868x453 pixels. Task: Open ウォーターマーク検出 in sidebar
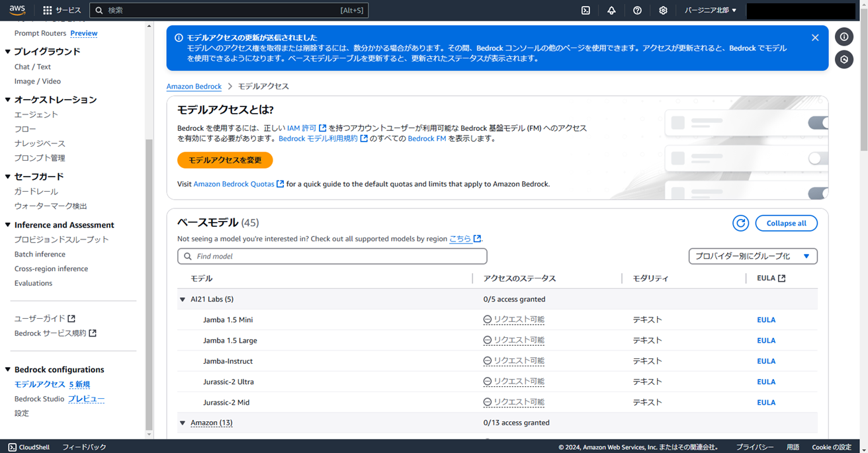[x=51, y=206]
